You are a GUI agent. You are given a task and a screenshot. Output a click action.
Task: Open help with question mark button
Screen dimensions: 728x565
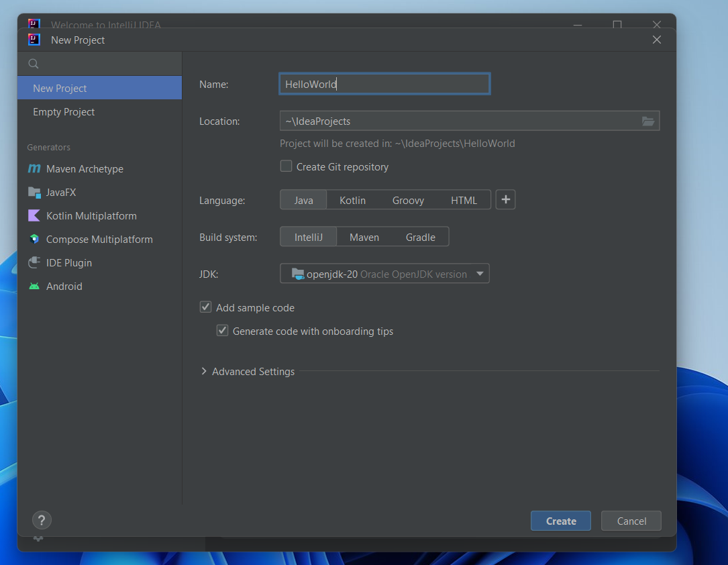click(42, 520)
